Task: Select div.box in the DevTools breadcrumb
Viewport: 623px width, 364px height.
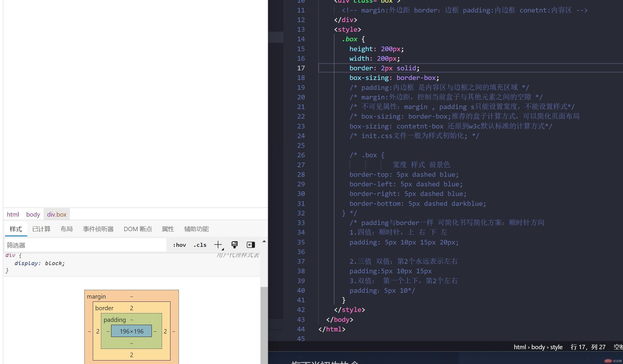Action: pos(57,215)
